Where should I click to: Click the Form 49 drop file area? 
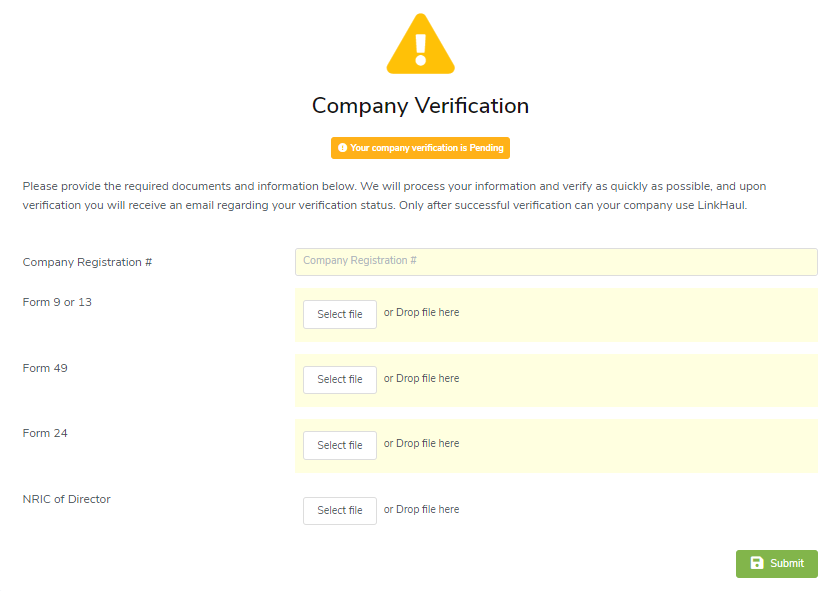[x=600, y=379]
